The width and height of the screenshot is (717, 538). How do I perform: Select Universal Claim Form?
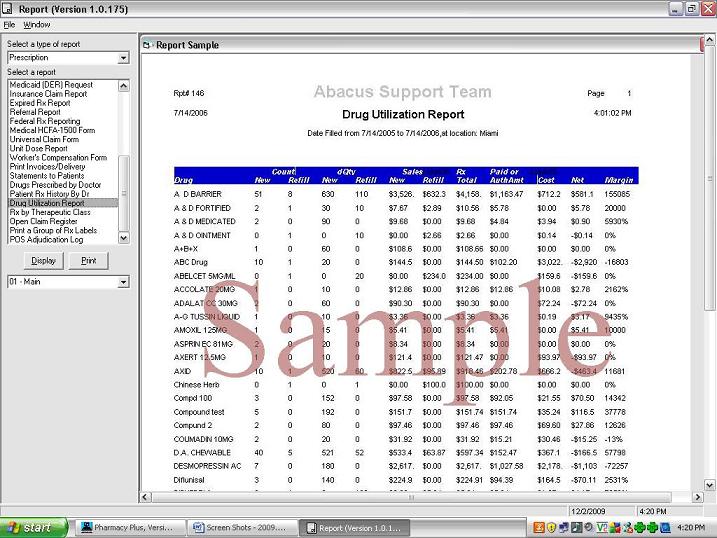[44, 139]
